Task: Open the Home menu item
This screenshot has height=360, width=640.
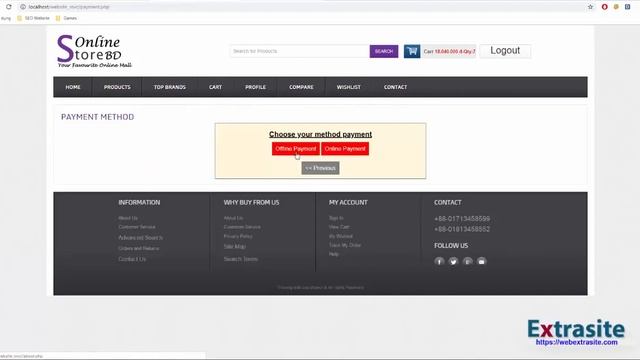Action: pyautogui.click(x=73, y=87)
